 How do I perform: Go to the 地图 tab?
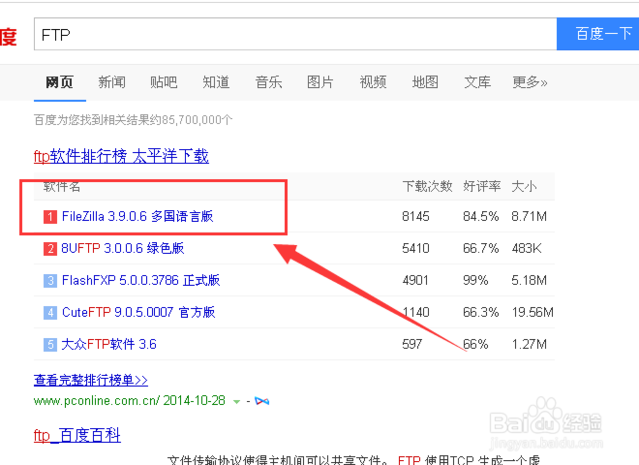pyautogui.click(x=425, y=82)
